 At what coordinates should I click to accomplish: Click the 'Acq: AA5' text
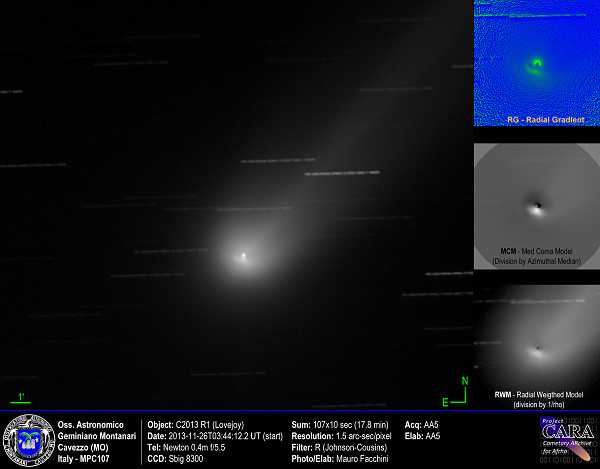(x=421, y=425)
